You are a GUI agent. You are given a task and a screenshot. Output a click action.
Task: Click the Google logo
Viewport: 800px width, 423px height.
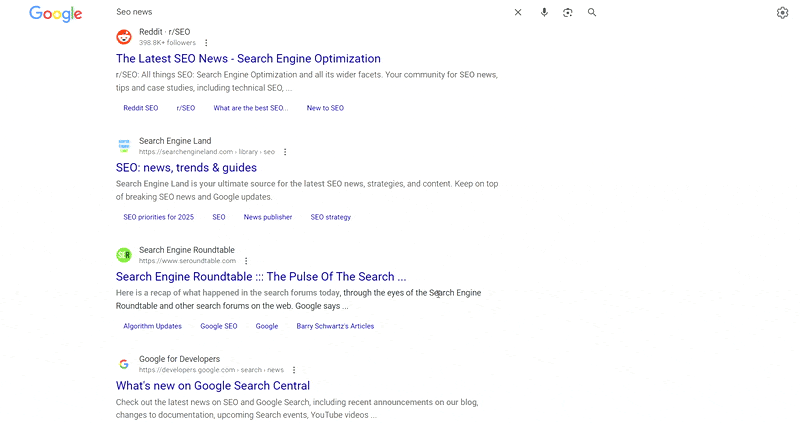click(x=56, y=14)
